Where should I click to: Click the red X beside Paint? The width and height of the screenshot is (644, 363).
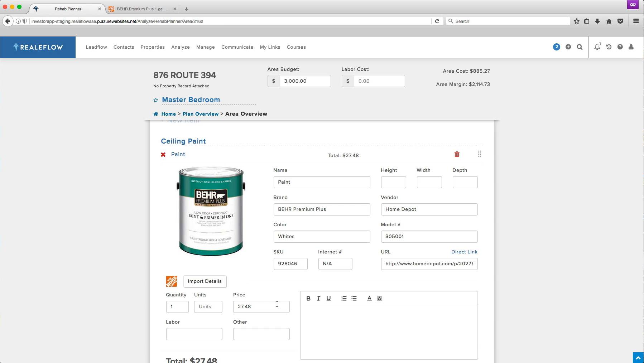pos(163,155)
